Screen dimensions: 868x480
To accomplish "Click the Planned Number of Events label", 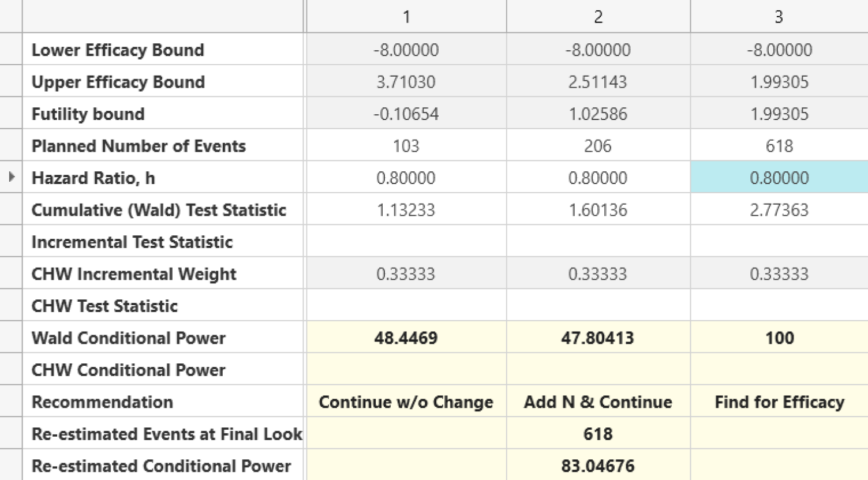I will click(x=139, y=146).
